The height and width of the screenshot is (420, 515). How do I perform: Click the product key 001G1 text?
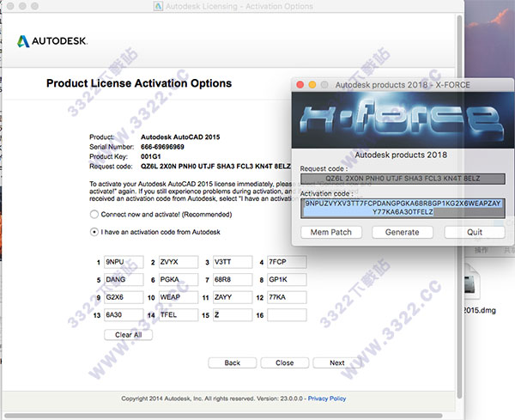pyautogui.click(x=151, y=156)
